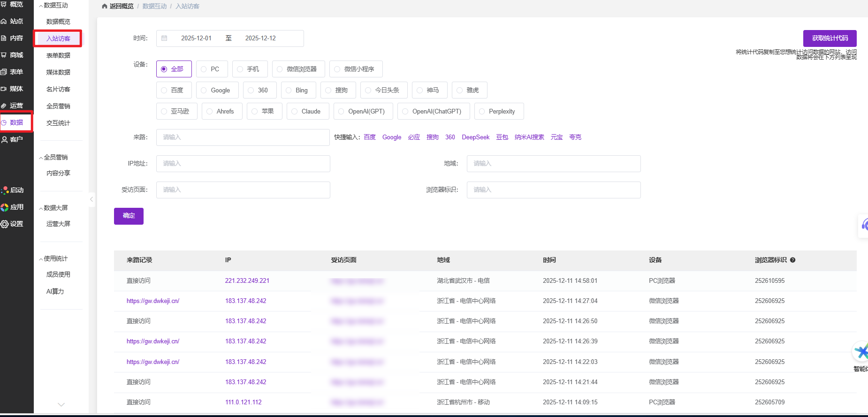Click the IP地址 input field
Viewport: 868px width, 417px height.
[x=243, y=163]
